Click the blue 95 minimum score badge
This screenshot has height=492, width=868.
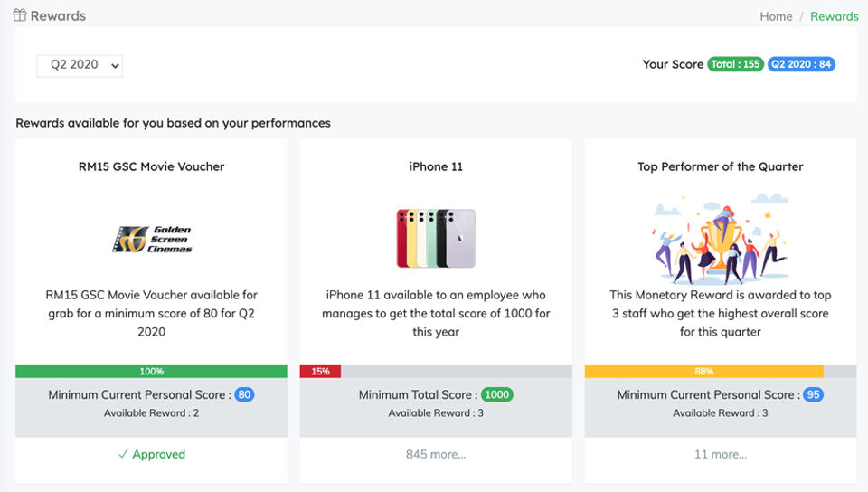coord(812,394)
